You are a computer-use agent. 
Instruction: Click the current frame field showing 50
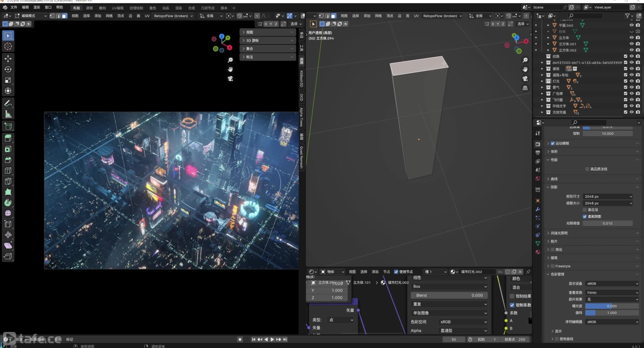pyautogui.click(x=454, y=339)
